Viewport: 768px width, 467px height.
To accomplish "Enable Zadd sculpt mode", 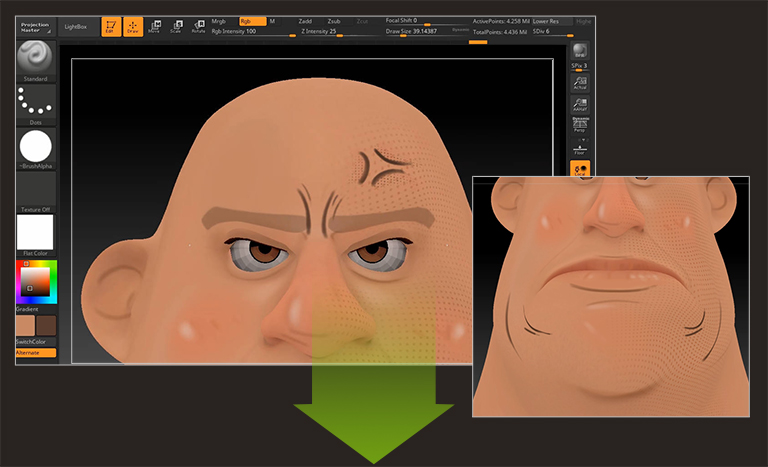I will click(x=306, y=21).
